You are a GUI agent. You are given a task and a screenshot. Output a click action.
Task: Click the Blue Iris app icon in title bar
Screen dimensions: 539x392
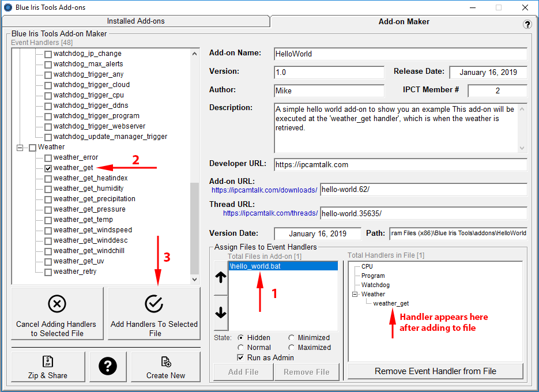click(8, 7)
